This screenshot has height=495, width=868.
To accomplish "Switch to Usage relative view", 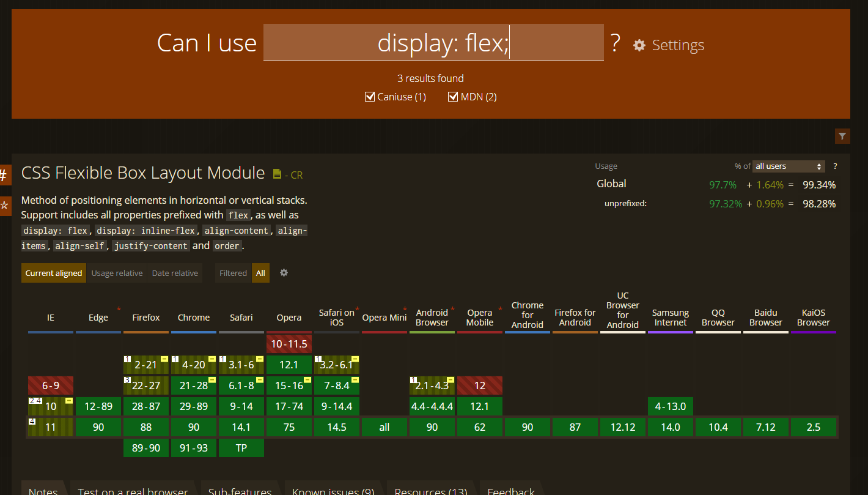I will click(117, 273).
